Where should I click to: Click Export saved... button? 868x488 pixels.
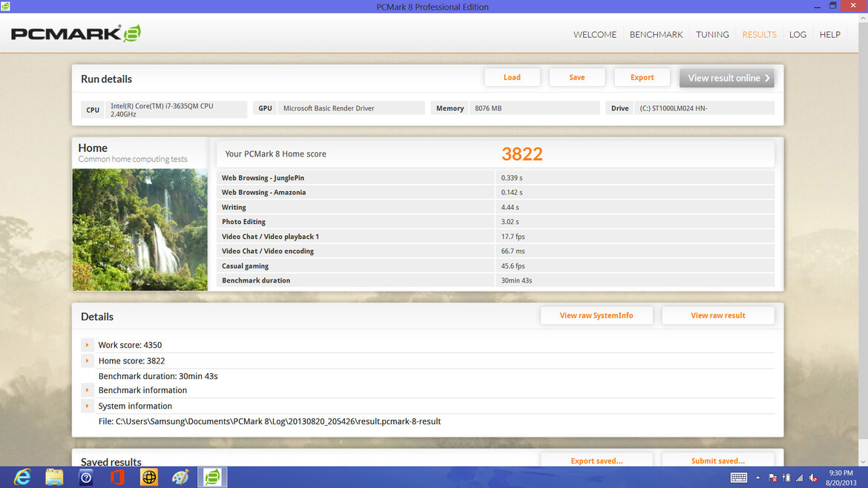(596, 460)
